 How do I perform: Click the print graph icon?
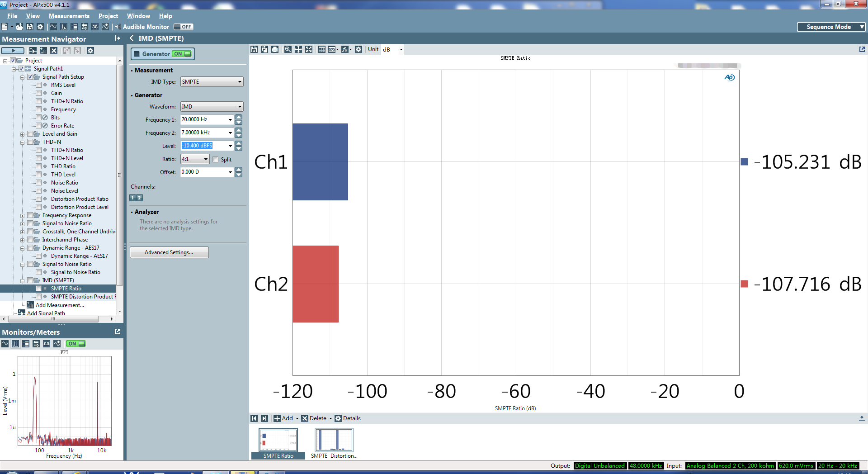pos(275,49)
